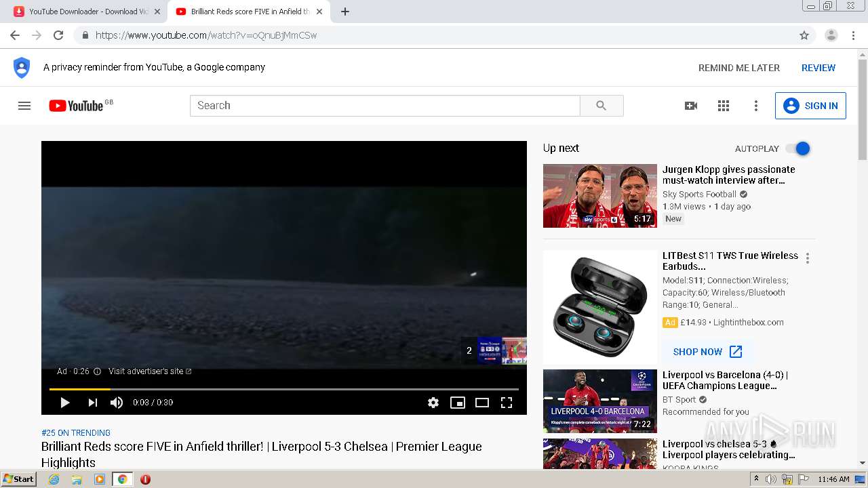868x488 pixels.
Task: Open LITBest S11 earbuds ad thumbnail
Action: click(x=600, y=306)
